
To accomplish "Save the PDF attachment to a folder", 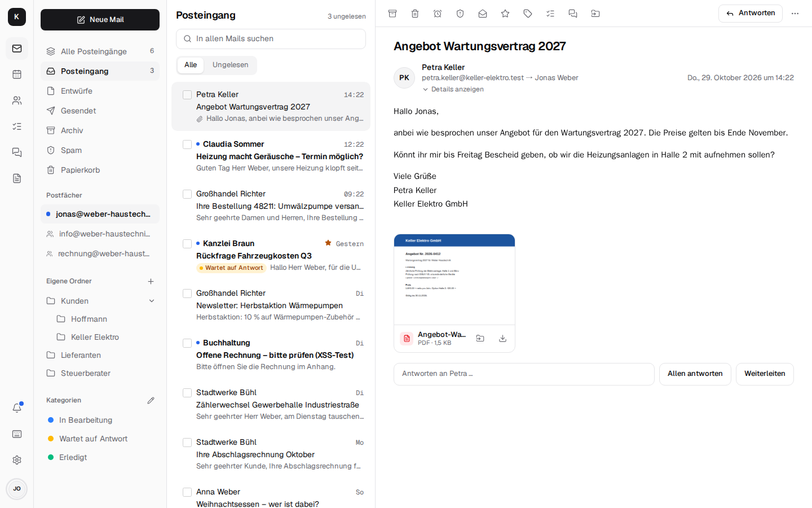I will pos(480,339).
